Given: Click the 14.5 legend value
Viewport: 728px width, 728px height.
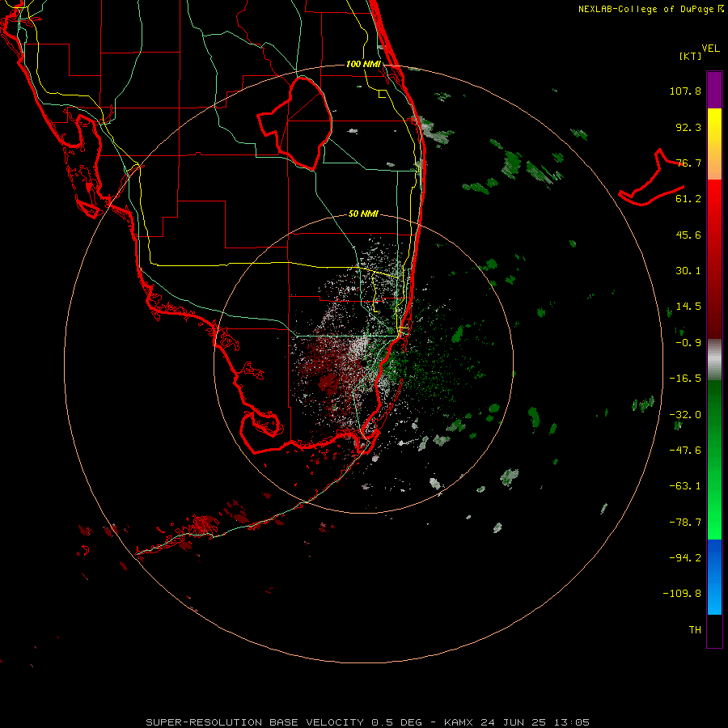Looking at the screenshot, I should coord(688,307).
